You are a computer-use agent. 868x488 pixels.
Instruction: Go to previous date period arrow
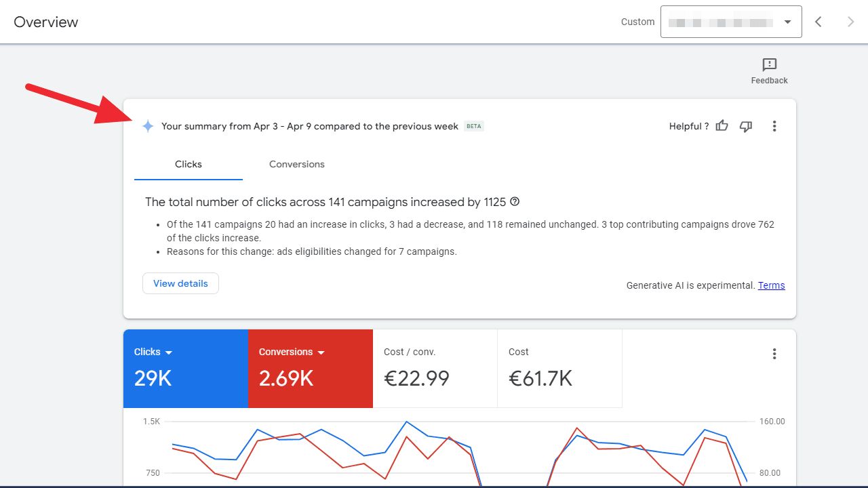coord(818,22)
